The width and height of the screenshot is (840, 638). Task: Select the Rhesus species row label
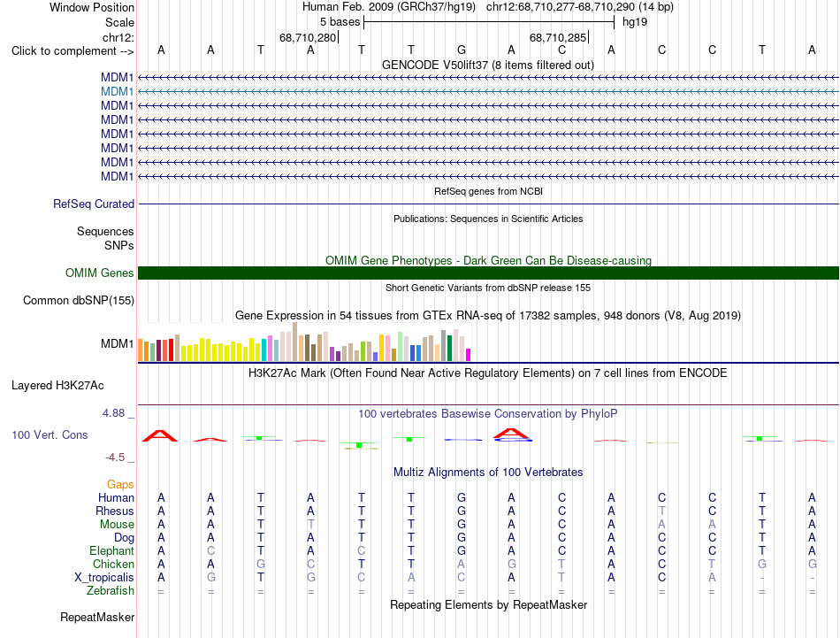115,511
